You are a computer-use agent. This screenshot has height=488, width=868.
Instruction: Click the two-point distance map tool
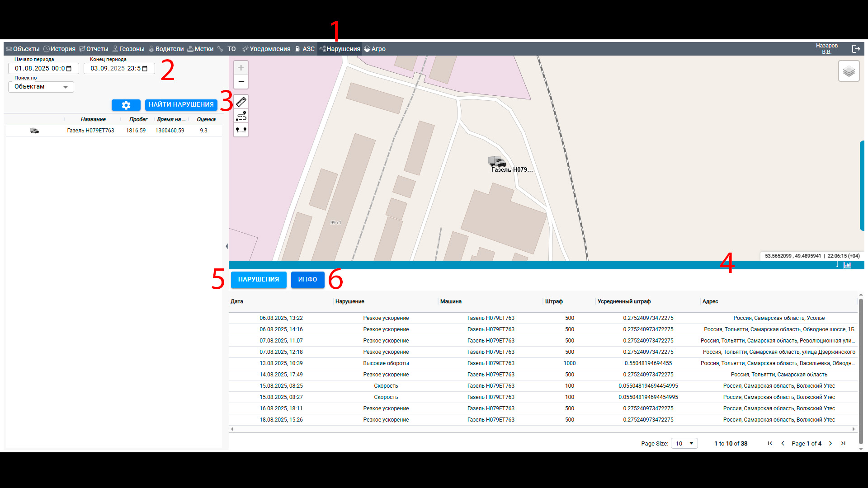point(241,130)
